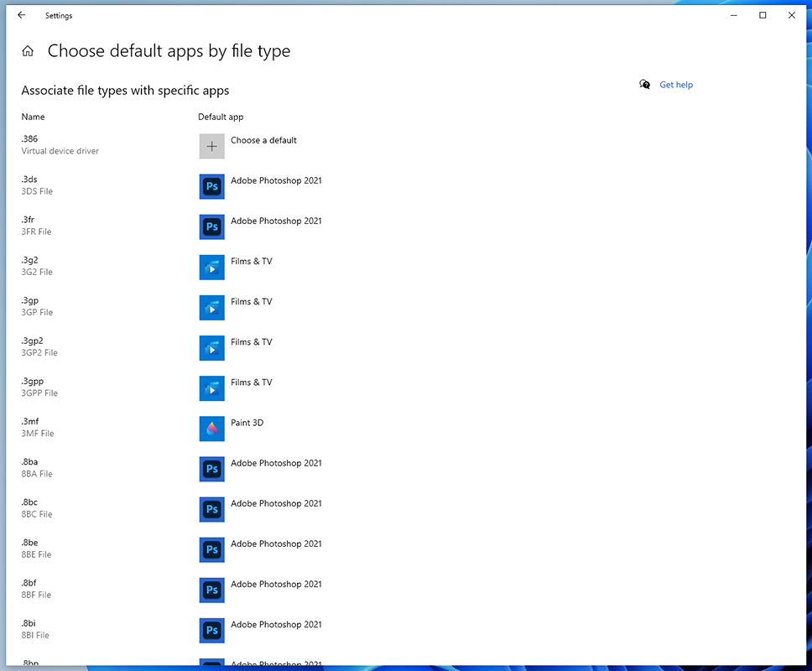Click the back arrow in Settings
Image resolution: width=812 pixels, height=671 pixels.
tap(21, 15)
